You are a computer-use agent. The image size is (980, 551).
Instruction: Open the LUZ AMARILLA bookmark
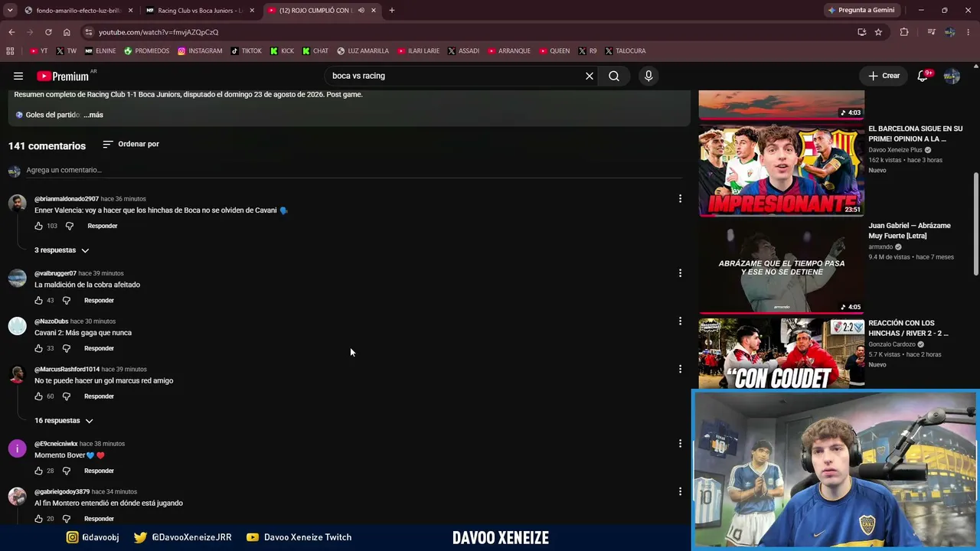coord(363,51)
